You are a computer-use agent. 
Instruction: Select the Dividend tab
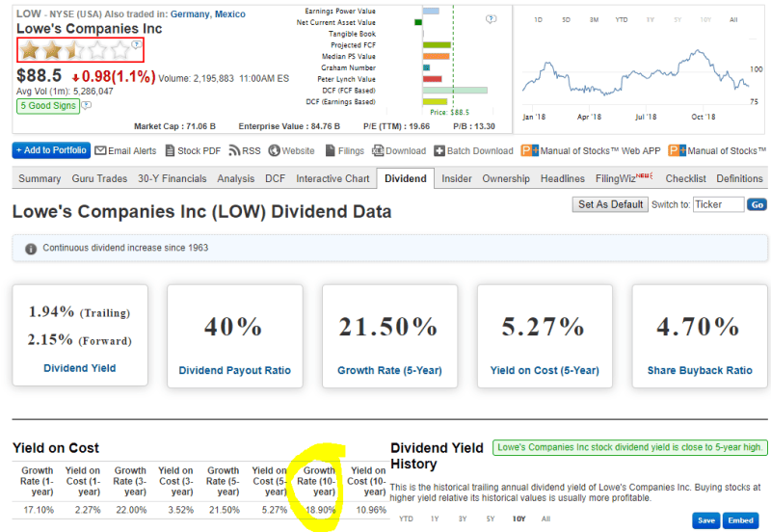(x=405, y=178)
